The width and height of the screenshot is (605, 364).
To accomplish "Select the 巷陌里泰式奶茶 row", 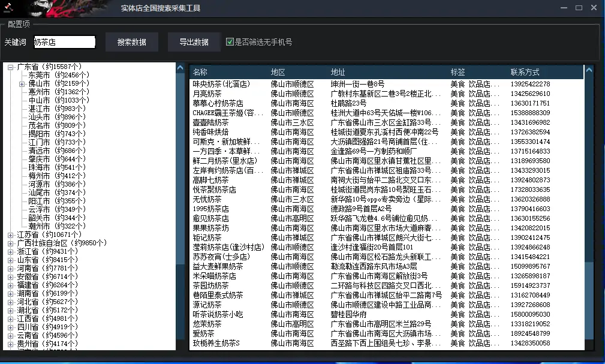I will 387,295.
